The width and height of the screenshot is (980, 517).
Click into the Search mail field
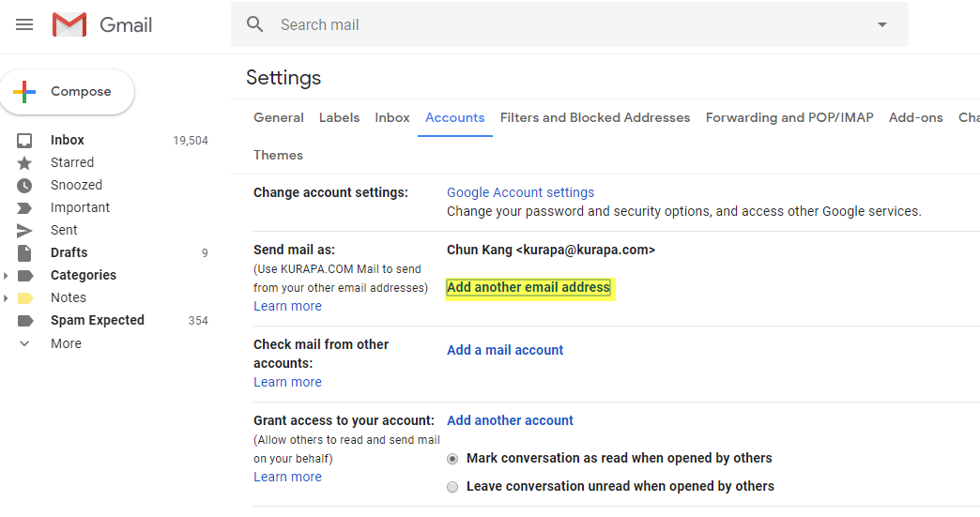tap(563, 24)
